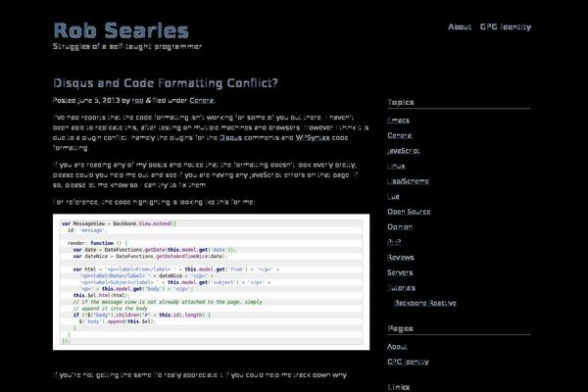Select the JavaScript topic in sidebar

point(404,151)
